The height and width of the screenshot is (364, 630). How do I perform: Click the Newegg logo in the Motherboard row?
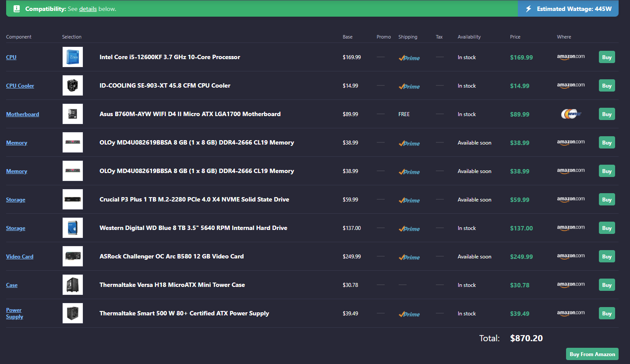[x=571, y=114]
